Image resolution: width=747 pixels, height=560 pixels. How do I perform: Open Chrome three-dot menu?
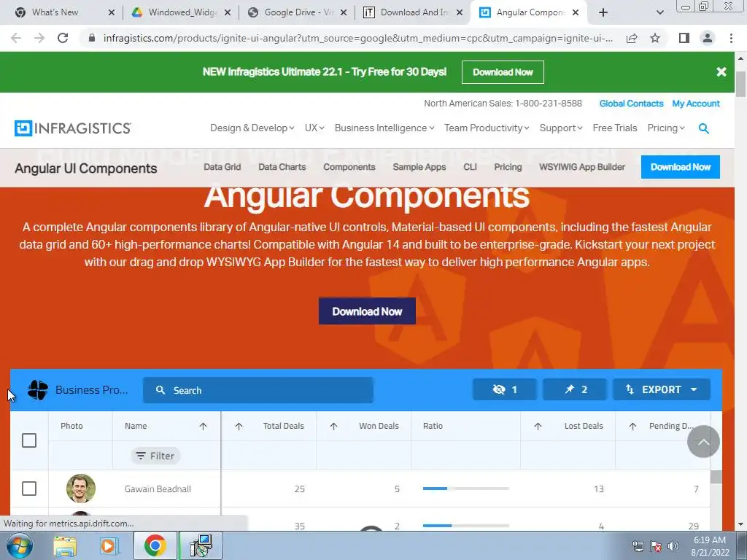coord(731,38)
